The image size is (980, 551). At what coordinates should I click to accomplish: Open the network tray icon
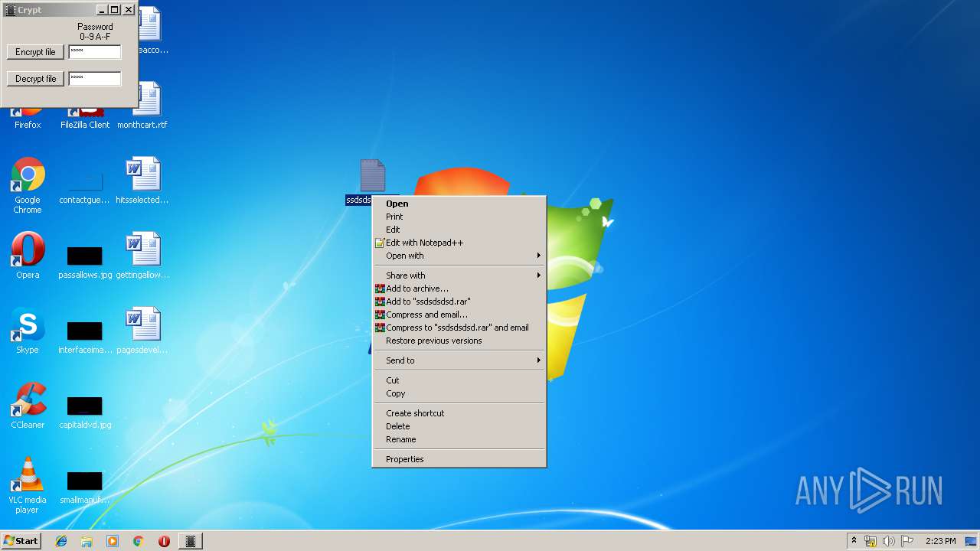[871, 541]
